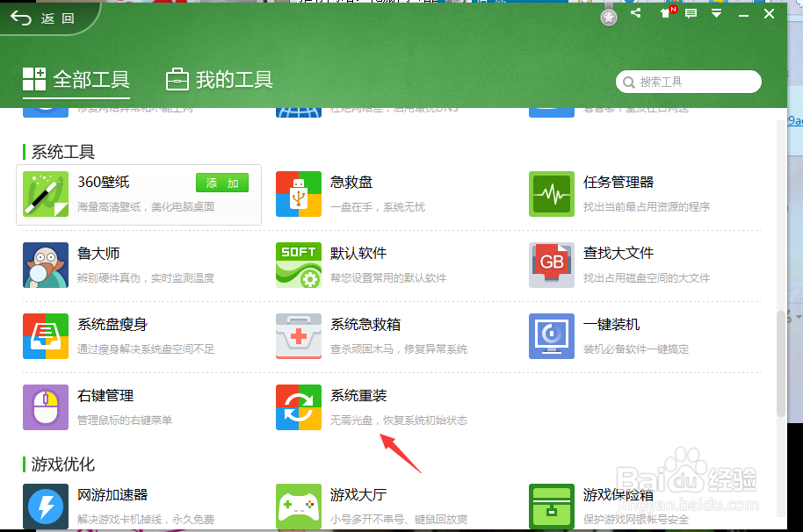Open the 系统急救箱 first aid kit icon
The width and height of the screenshot is (803, 532).
pyautogui.click(x=299, y=336)
